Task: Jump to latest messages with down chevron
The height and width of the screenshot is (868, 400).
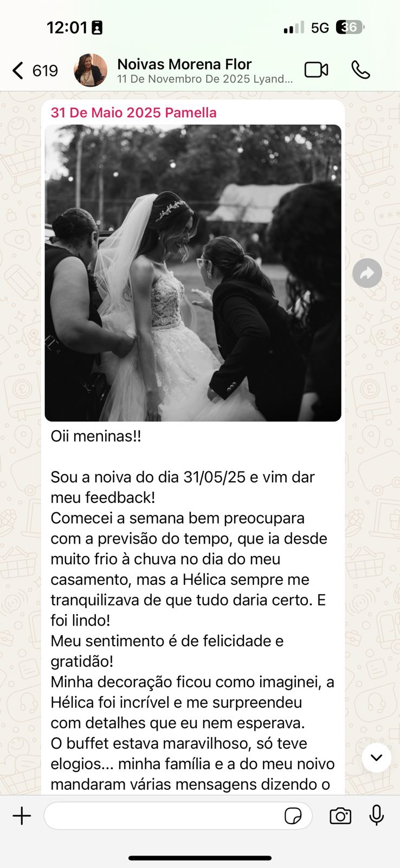Action: 376,757
